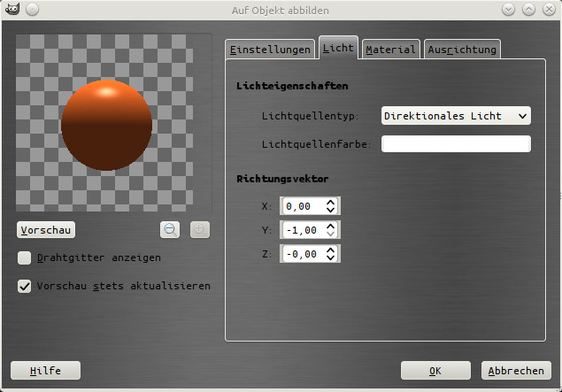Viewport: 562px width, 392px height.
Task: Increase the Z direction value with up arrow
Action: click(x=330, y=250)
